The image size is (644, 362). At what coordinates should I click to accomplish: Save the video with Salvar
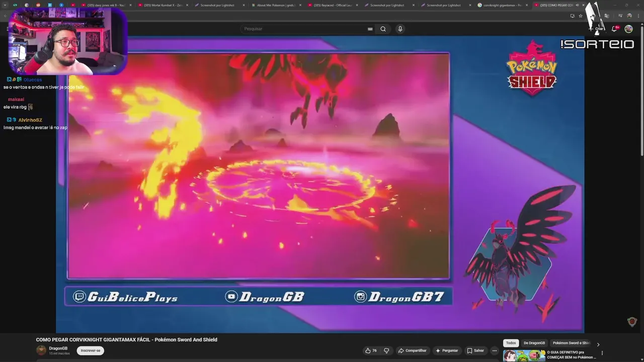tap(475, 350)
